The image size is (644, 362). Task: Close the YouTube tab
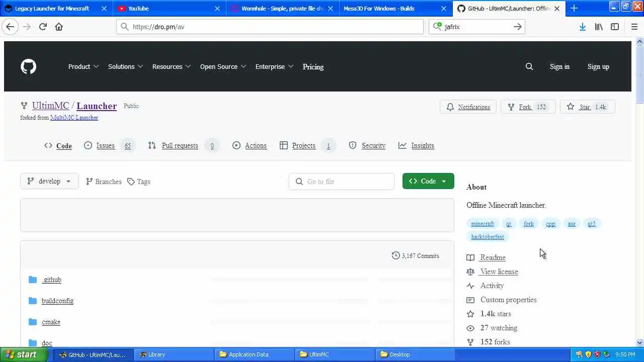217,9
